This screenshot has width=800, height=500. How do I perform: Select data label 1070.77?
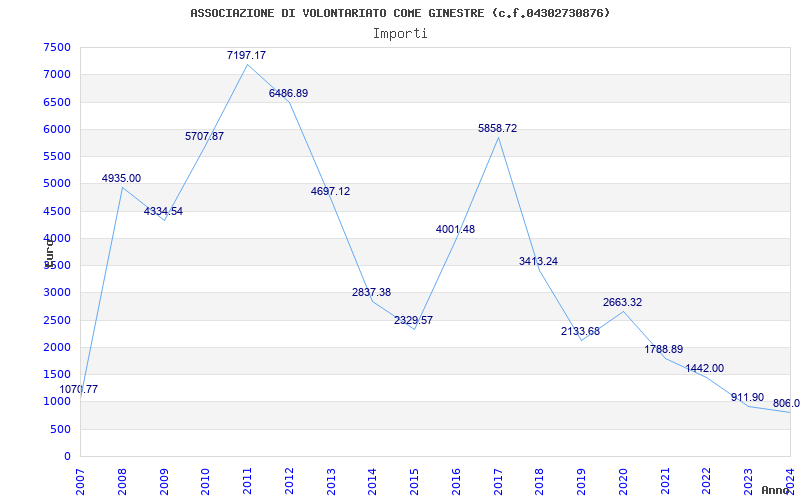[x=79, y=389]
